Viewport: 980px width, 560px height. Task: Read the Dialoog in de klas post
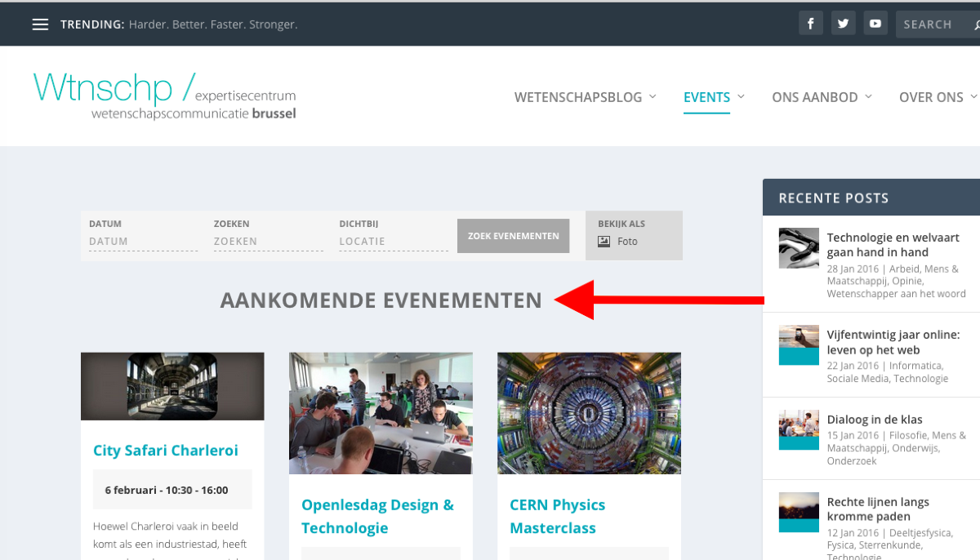click(875, 420)
